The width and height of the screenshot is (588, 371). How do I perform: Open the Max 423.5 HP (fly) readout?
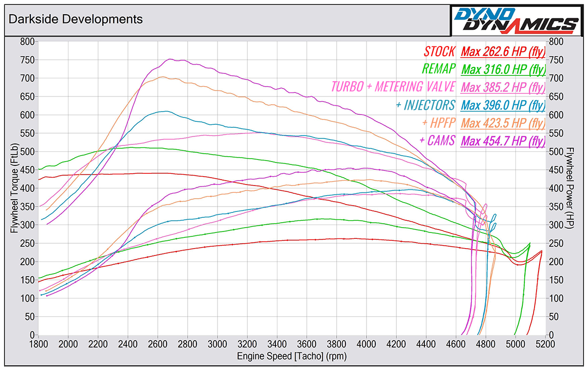503,123
